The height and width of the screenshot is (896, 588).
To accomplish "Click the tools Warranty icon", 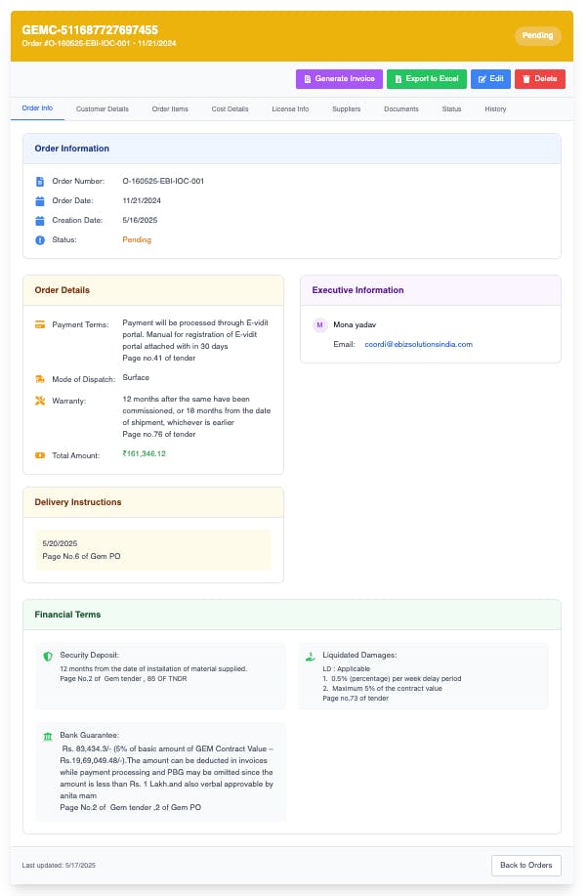I will click(40, 400).
